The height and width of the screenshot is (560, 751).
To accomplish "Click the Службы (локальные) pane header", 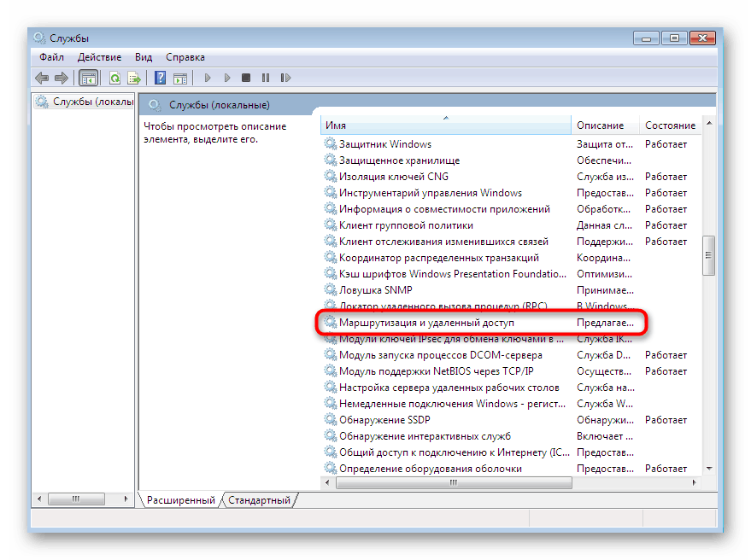I will point(220,105).
